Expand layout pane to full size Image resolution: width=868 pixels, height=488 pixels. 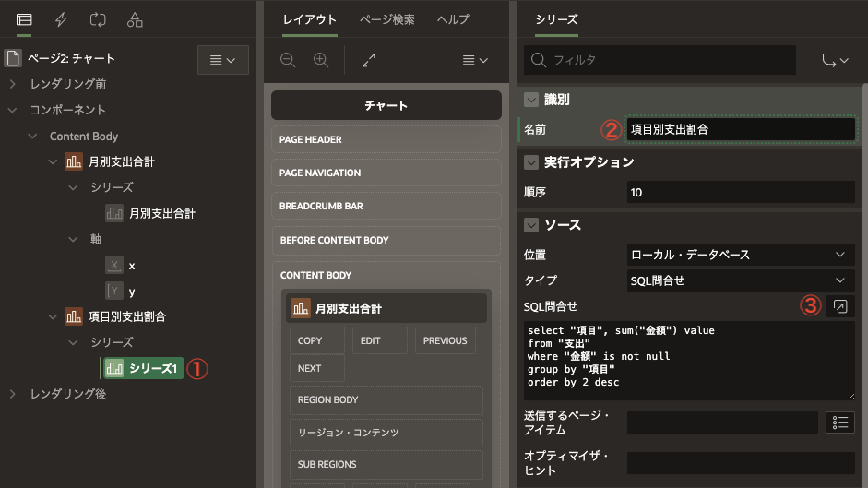coord(369,60)
